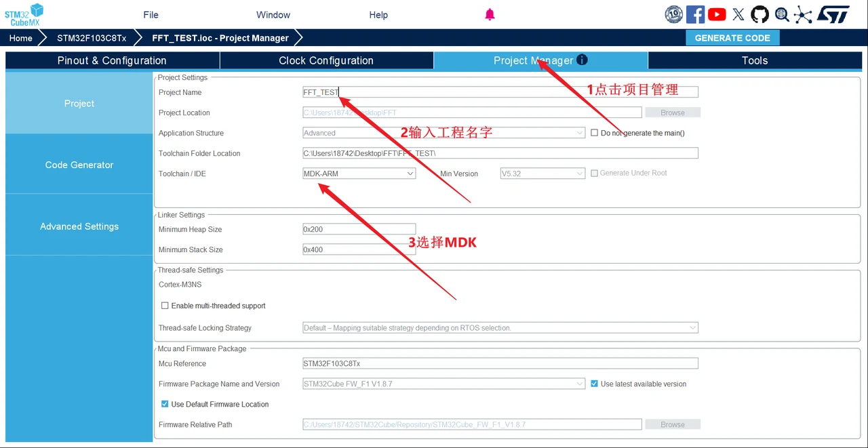Go to the Tools tab
Screen dimensions: 868x448
(x=755, y=60)
